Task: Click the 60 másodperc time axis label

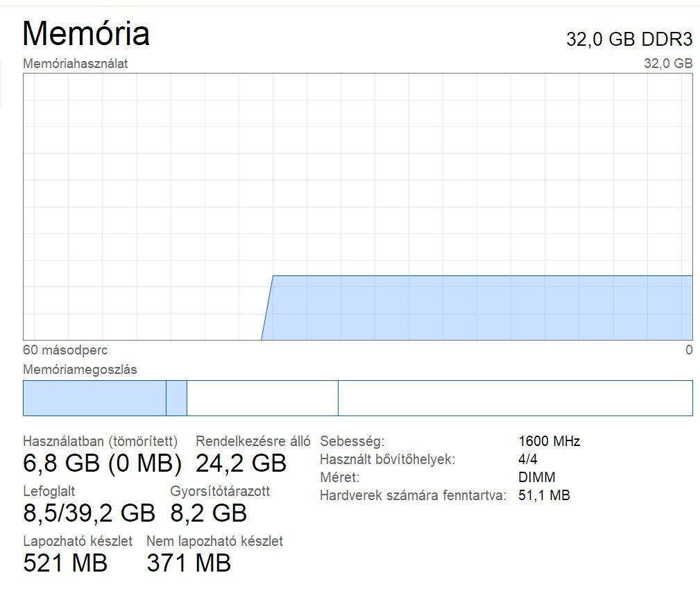Action: [65, 350]
